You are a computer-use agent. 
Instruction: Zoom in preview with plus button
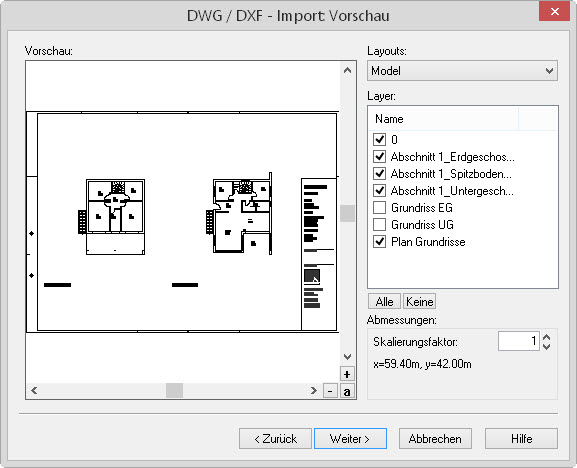point(347,374)
